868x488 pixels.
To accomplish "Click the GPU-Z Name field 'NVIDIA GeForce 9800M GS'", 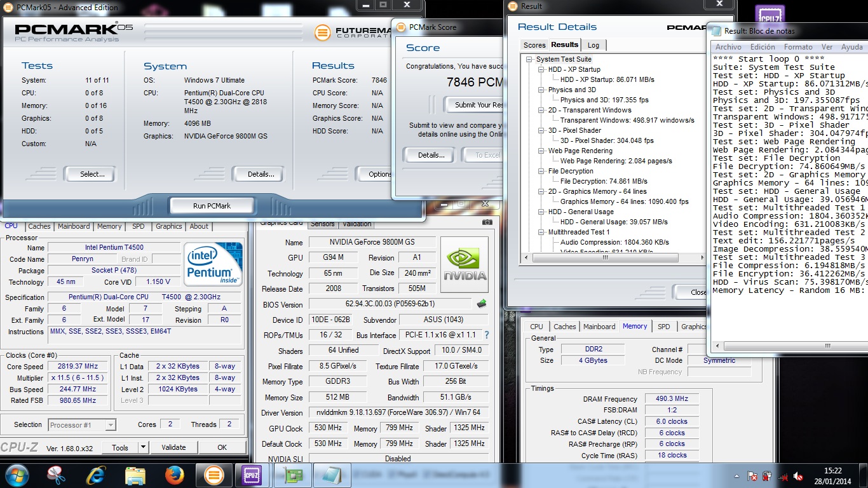I will tap(372, 242).
